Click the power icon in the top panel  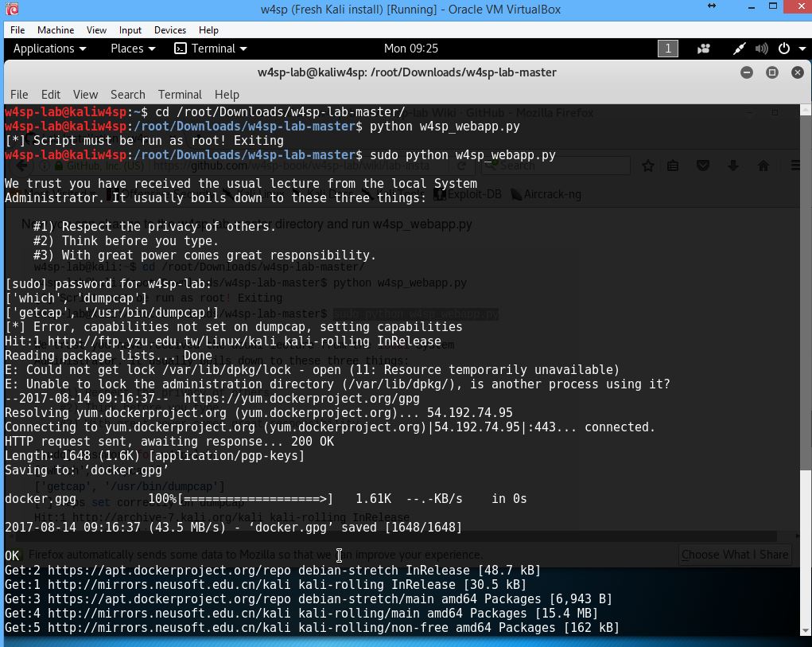(x=783, y=49)
